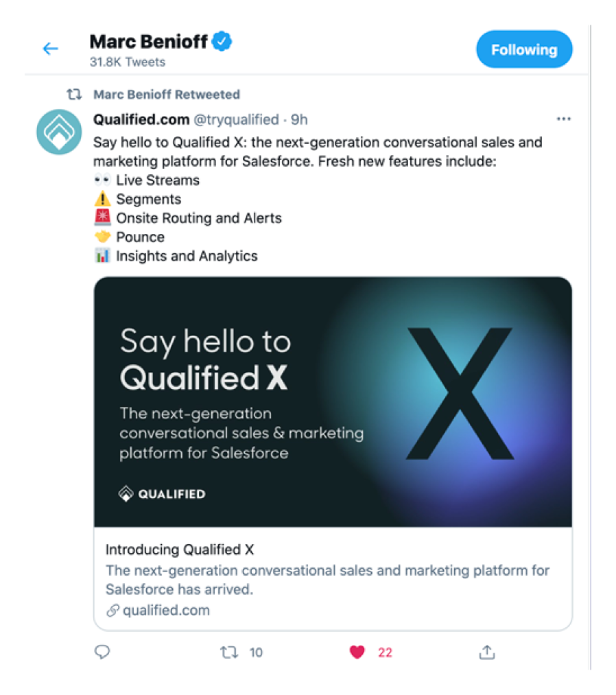Image resolution: width=616 pixels, height=695 pixels.
Task: Open the tweet's three-dot more menu
Action: coord(563,119)
